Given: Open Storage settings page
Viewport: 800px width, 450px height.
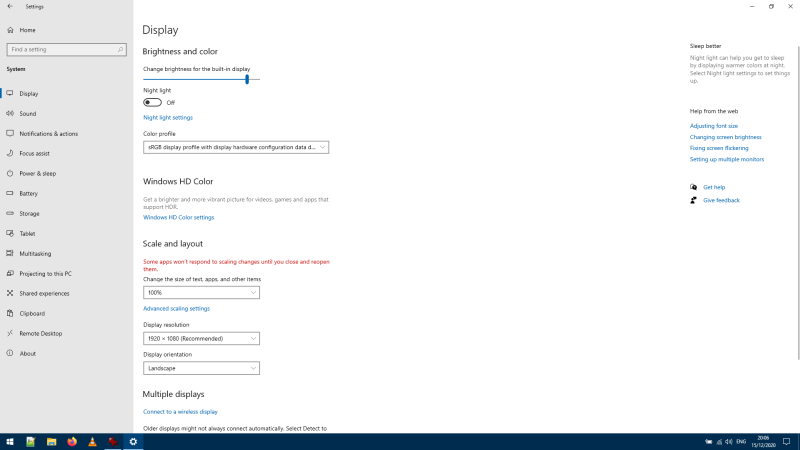Looking at the screenshot, I should [29, 214].
